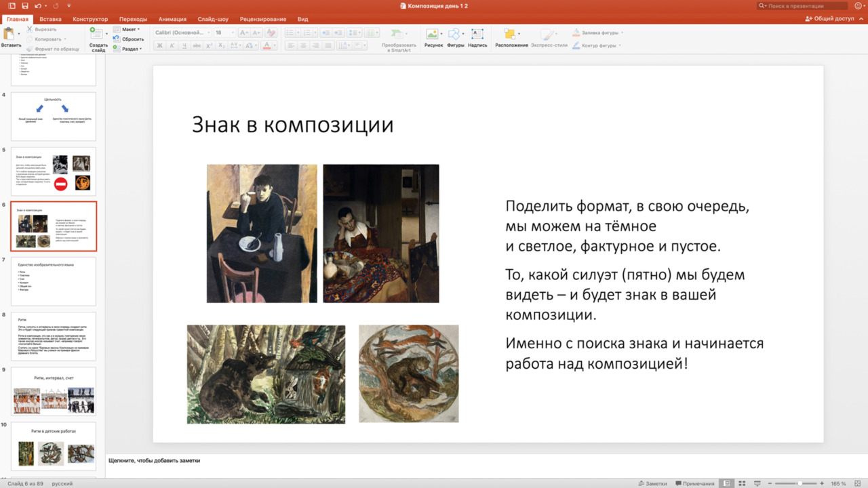Image resolution: width=868 pixels, height=488 pixels.
Task: Switch to slide sorter grid view
Action: tap(742, 483)
